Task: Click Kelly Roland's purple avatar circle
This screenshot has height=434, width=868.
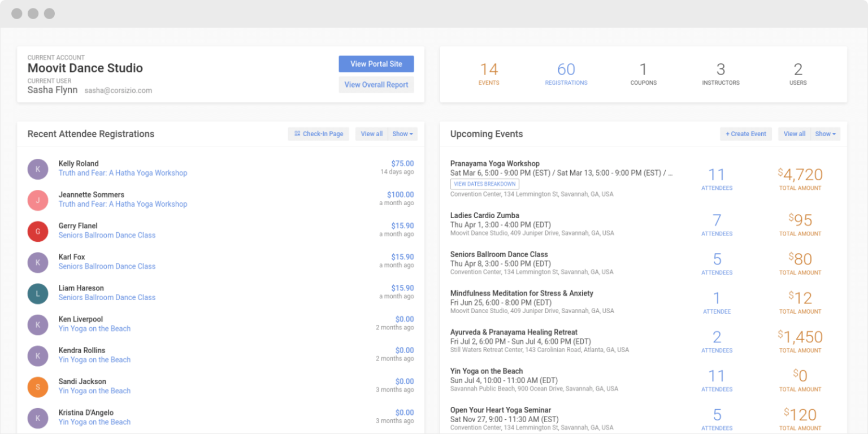Action: (37, 169)
